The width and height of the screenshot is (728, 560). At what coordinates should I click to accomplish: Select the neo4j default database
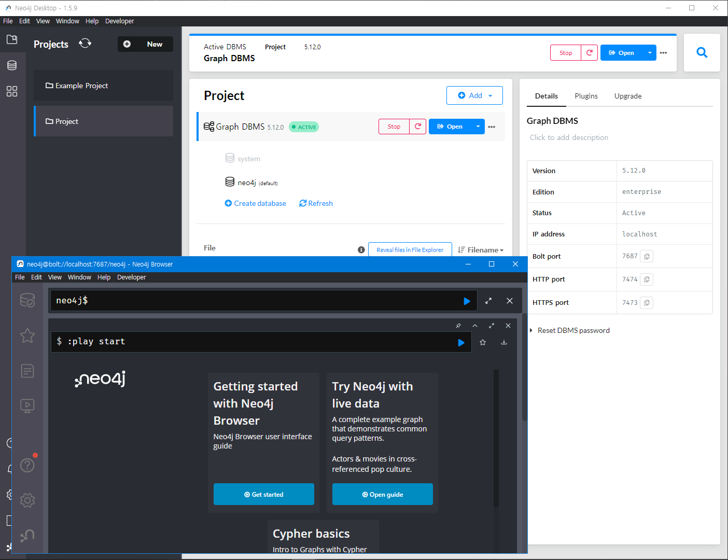(251, 183)
